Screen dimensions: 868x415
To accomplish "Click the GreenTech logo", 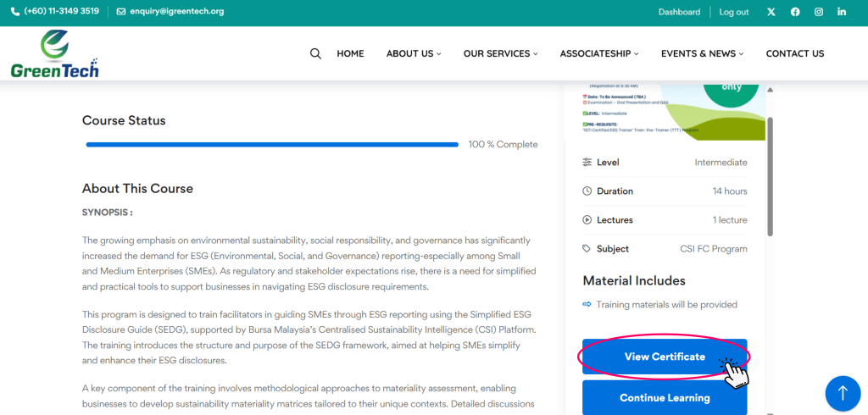I will pyautogui.click(x=54, y=54).
